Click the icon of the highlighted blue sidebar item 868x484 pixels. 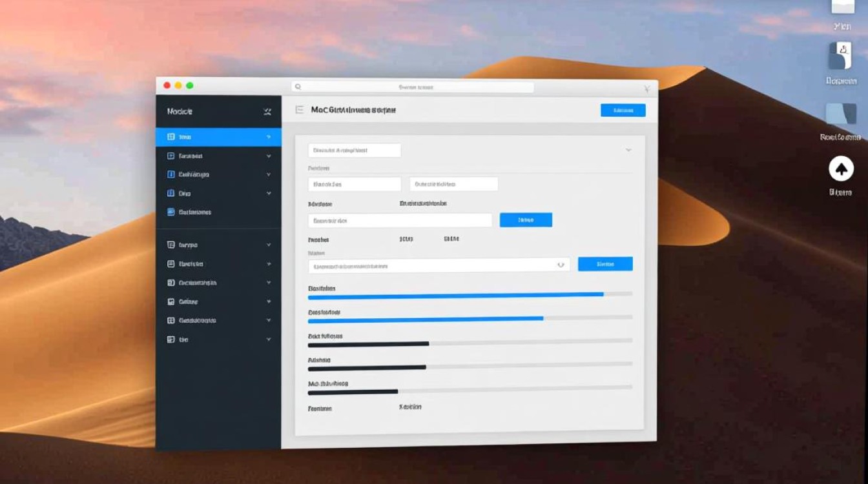click(x=171, y=137)
